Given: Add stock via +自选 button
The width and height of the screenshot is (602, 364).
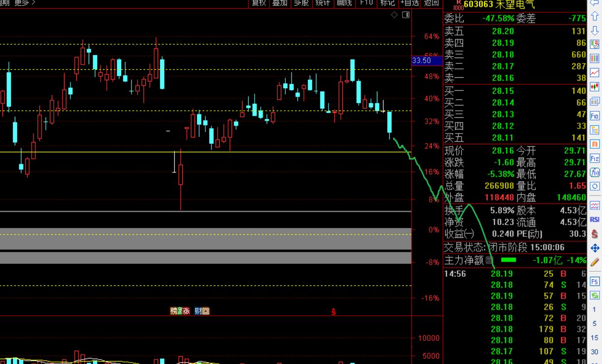Looking at the screenshot, I should point(410,3).
